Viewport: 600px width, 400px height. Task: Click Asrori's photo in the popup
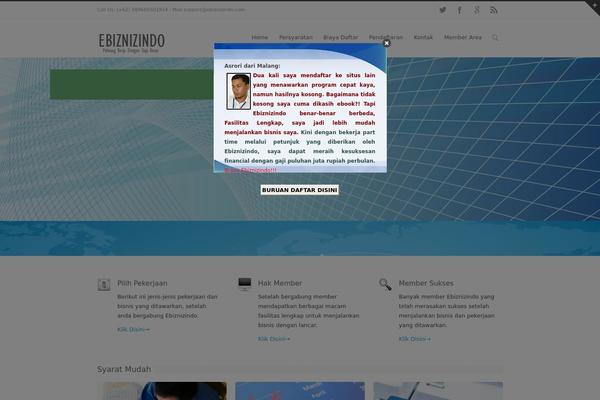(238, 91)
